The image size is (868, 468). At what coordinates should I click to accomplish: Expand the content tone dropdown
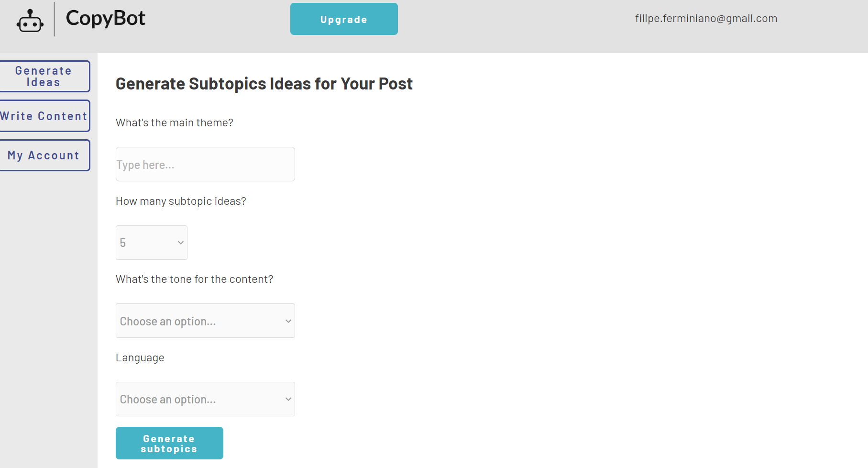pos(205,321)
